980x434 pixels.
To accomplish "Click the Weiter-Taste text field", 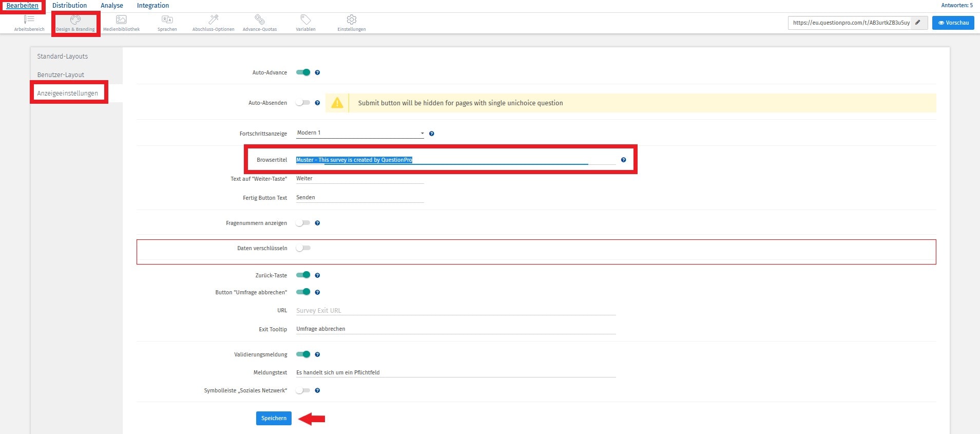I will (360, 179).
